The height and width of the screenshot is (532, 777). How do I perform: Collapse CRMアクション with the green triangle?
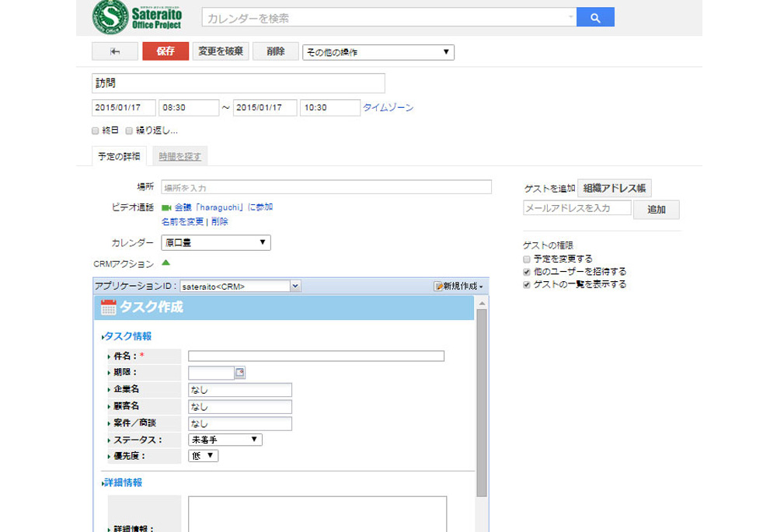pyautogui.click(x=166, y=263)
